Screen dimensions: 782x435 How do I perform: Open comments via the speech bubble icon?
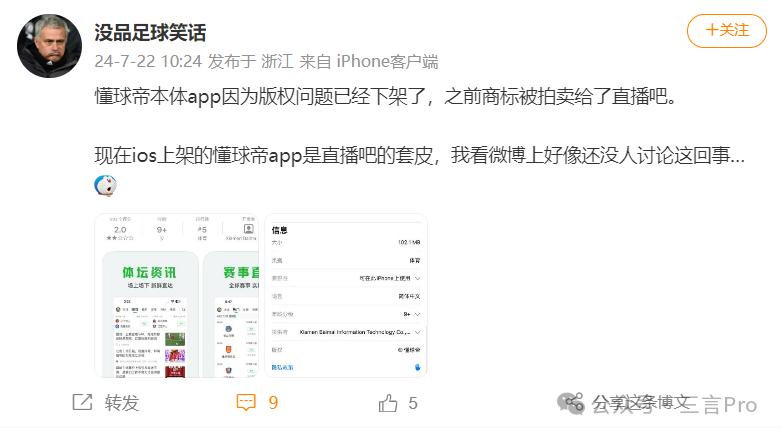click(246, 402)
